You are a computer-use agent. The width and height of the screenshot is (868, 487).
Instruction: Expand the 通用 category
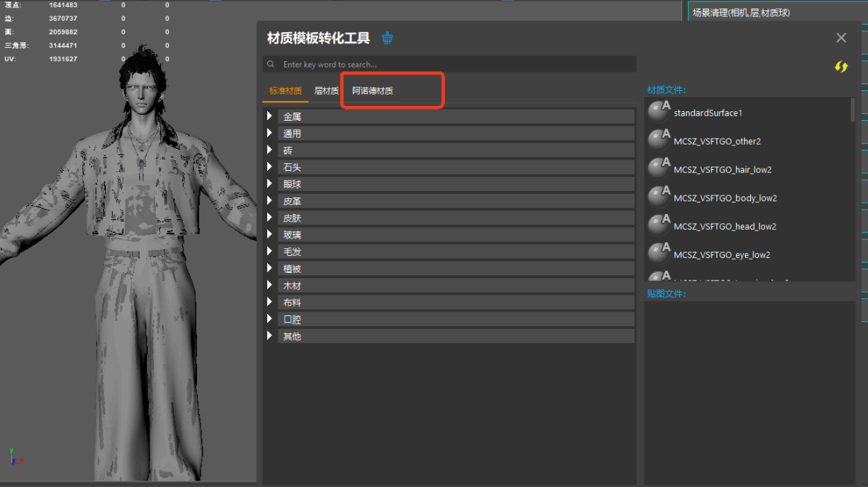(269, 133)
